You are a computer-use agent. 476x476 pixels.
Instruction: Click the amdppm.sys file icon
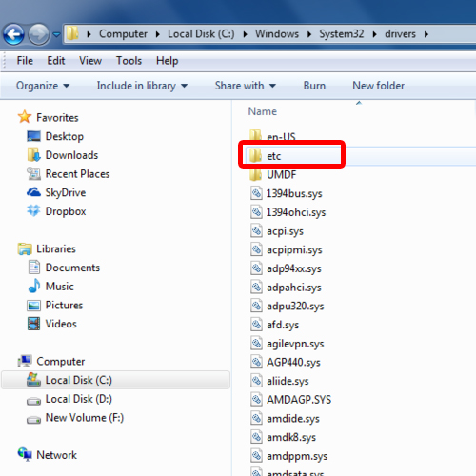coord(256,455)
